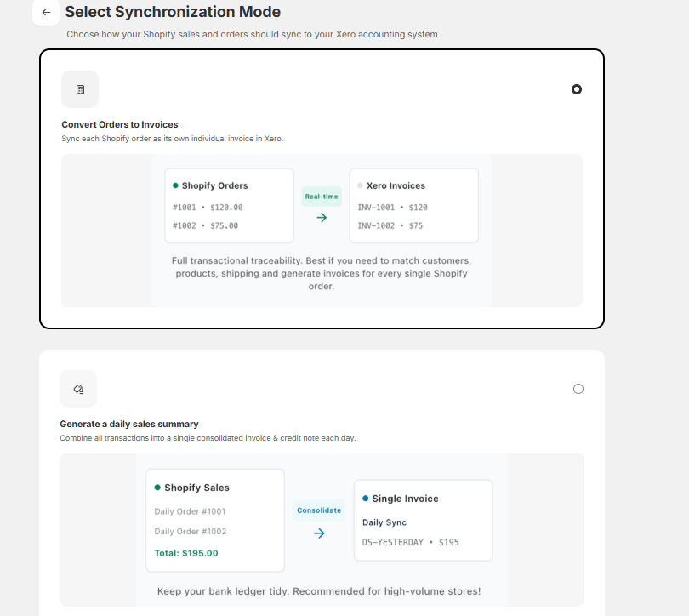Click the Daily Order #1002 row
Image resolution: width=689 pixels, height=616 pixels.
[x=191, y=532]
